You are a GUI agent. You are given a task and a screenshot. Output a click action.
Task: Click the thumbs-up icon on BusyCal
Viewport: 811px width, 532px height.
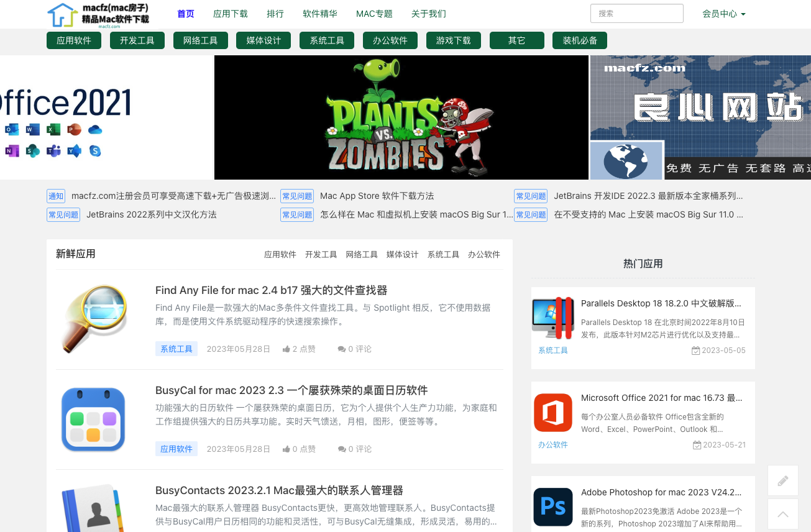(x=286, y=449)
